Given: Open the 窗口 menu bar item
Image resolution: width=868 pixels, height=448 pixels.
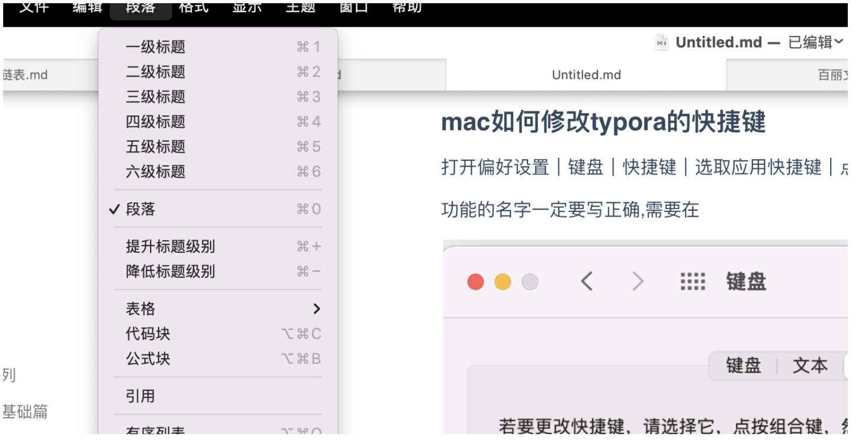Looking at the screenshot, I should click(354, 9).
